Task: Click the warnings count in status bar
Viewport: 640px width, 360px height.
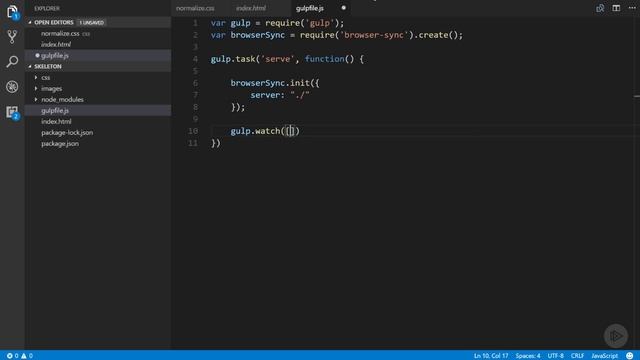Action: click(27, 356)
